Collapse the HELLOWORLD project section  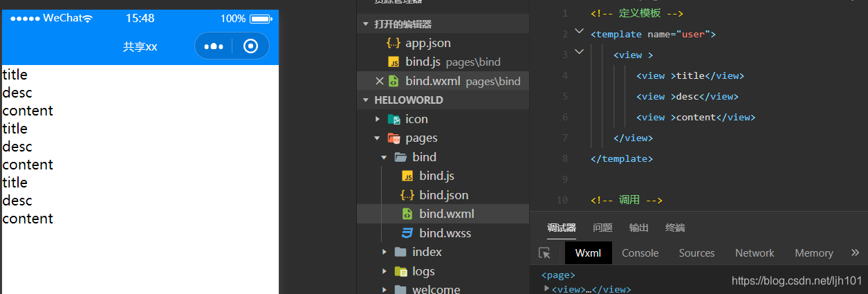point(366,100)
